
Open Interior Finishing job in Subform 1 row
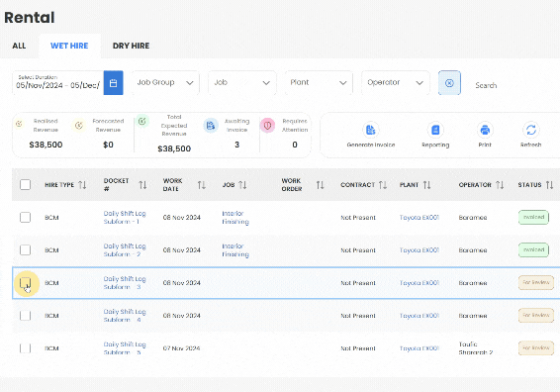click(x=235, y=217)
